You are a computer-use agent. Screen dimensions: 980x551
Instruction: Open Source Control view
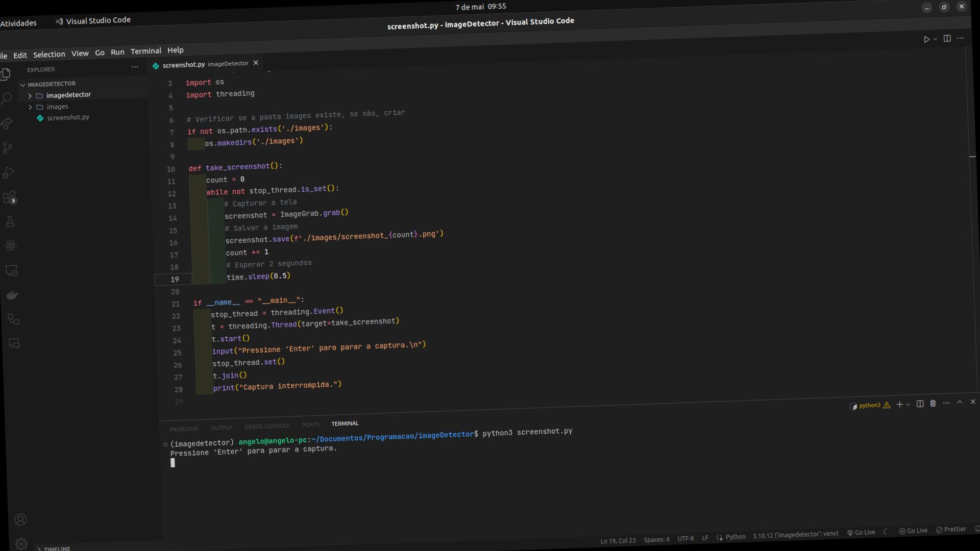tap(7, 148)
